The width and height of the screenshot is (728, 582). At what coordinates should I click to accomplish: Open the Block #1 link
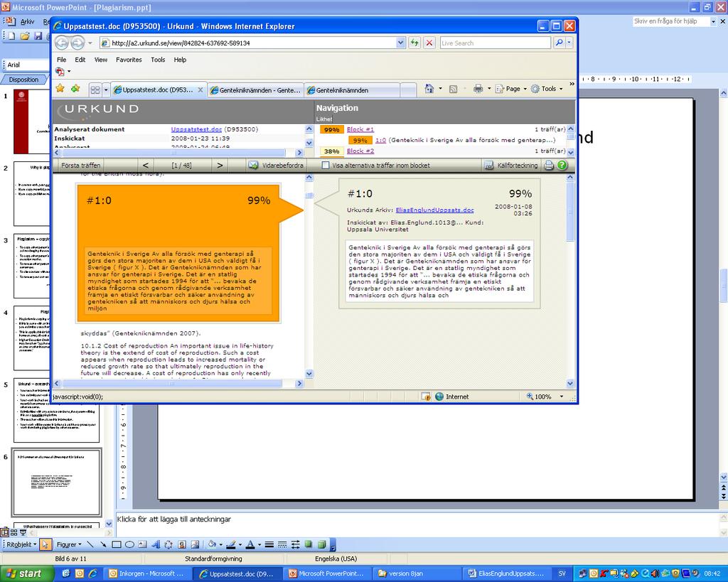click(x=360, y=129)
